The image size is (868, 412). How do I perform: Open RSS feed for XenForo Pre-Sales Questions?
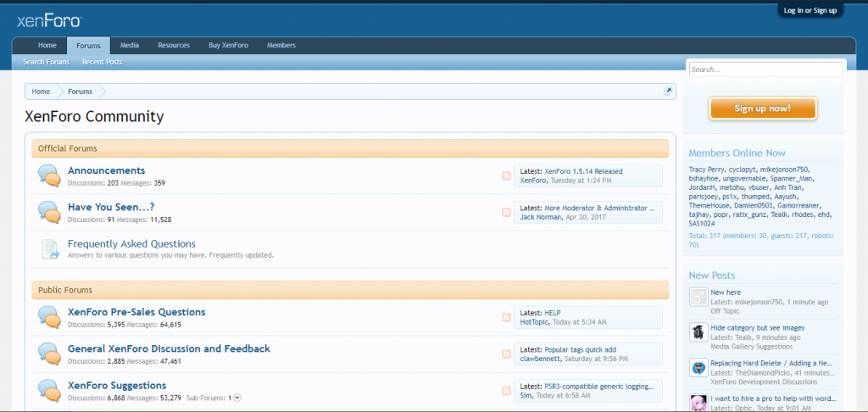[506, 317]
